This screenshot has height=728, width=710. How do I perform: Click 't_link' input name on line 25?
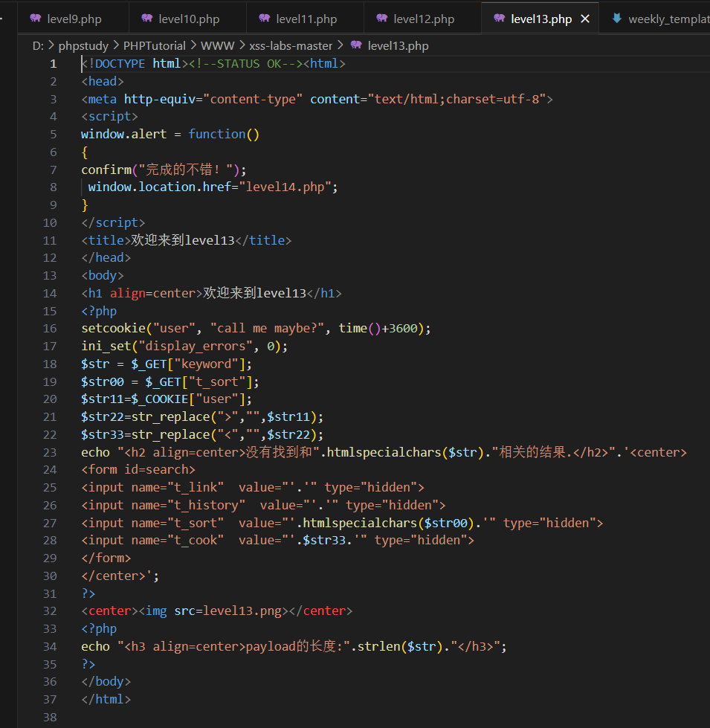(x=195, y=488)
